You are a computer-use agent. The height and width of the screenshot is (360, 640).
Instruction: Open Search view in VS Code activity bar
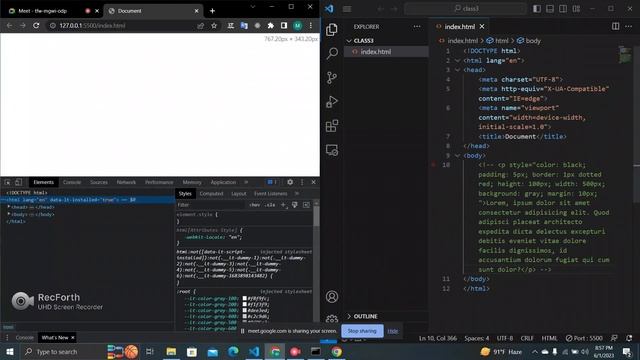pyautogui.click(x=332, y=53)
